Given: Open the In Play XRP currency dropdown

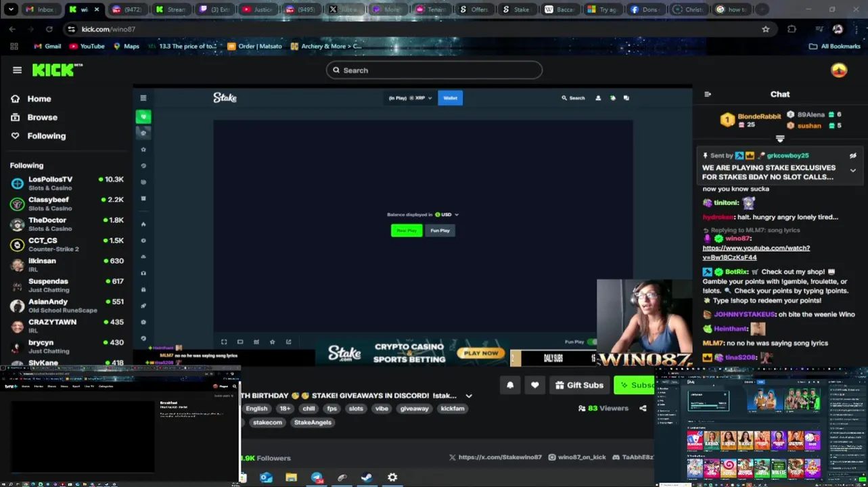Looking at the screenshot, I should 410,98.
